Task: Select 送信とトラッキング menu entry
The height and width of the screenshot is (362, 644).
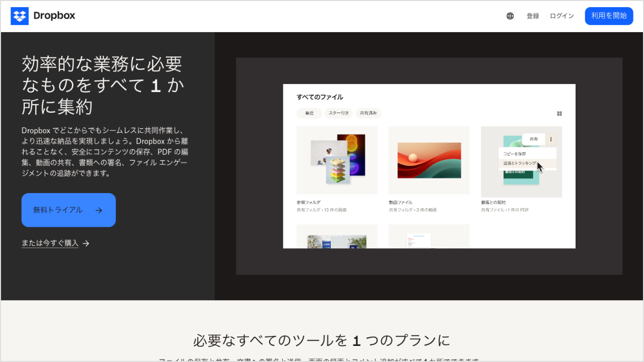Action: click(x=520, y=164)
